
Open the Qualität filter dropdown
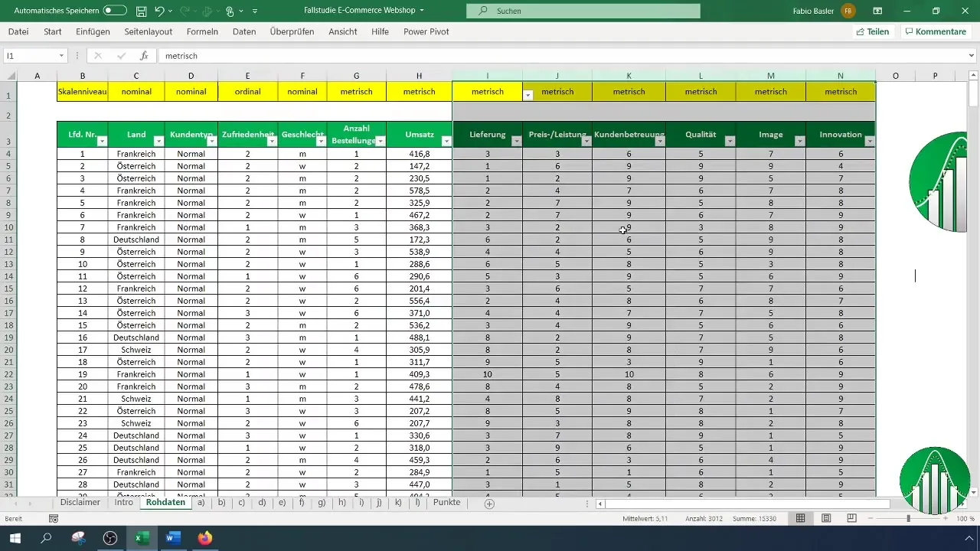pyautogui.click(x=730, y=141)
